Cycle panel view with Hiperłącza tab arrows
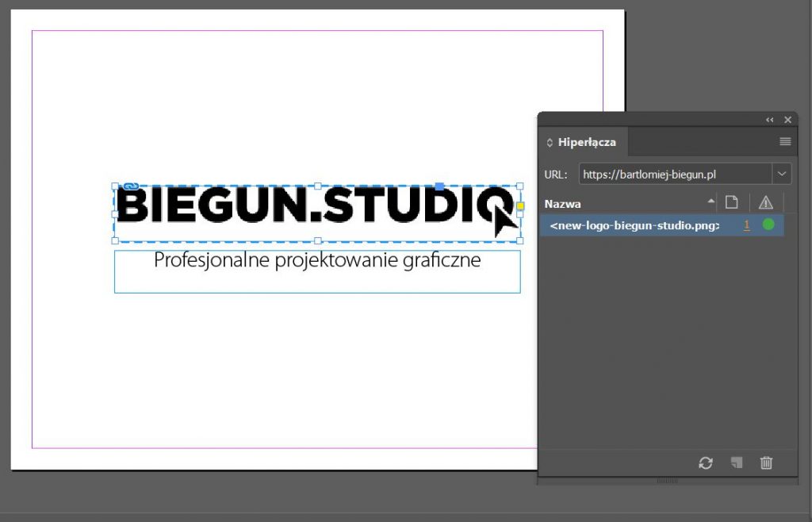The image size is (812, 522). coord(550,143)
